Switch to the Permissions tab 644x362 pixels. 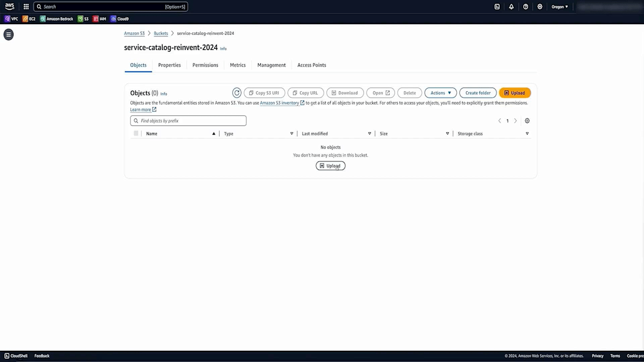[x=206, y=65]
